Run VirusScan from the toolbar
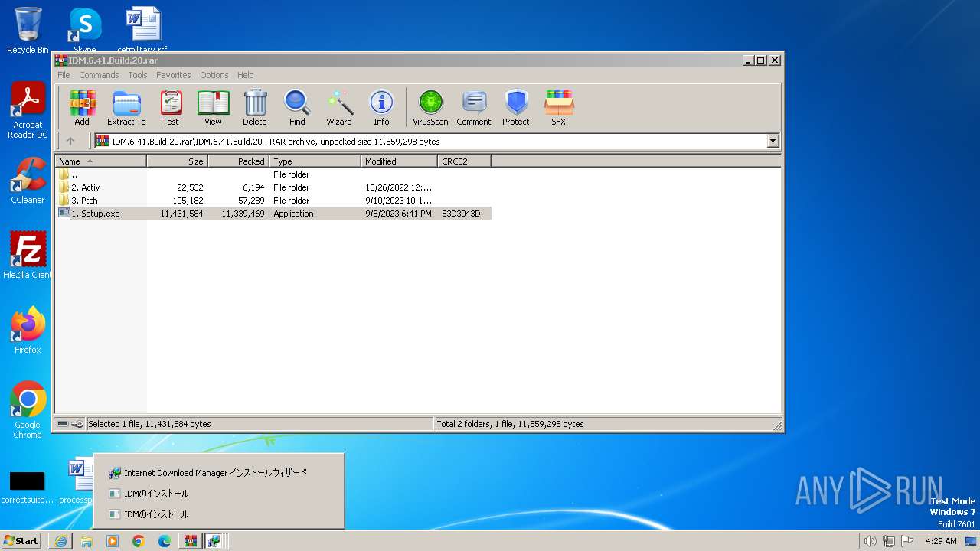 pos(430,107)
